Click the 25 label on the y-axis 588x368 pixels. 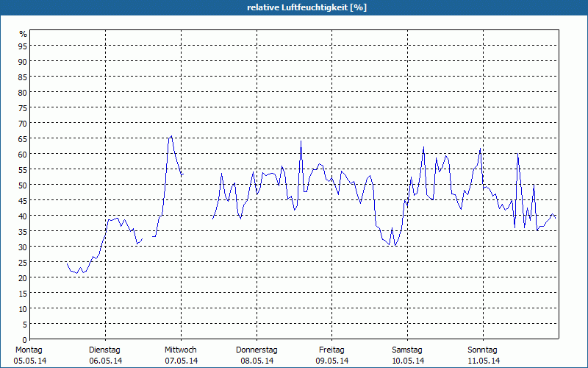coord(23,262)
